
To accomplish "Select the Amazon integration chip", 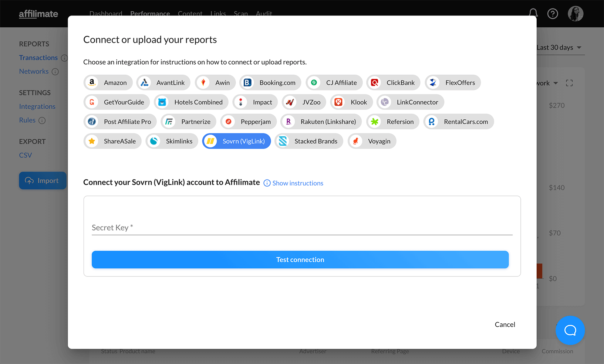I will pos(108,82).
